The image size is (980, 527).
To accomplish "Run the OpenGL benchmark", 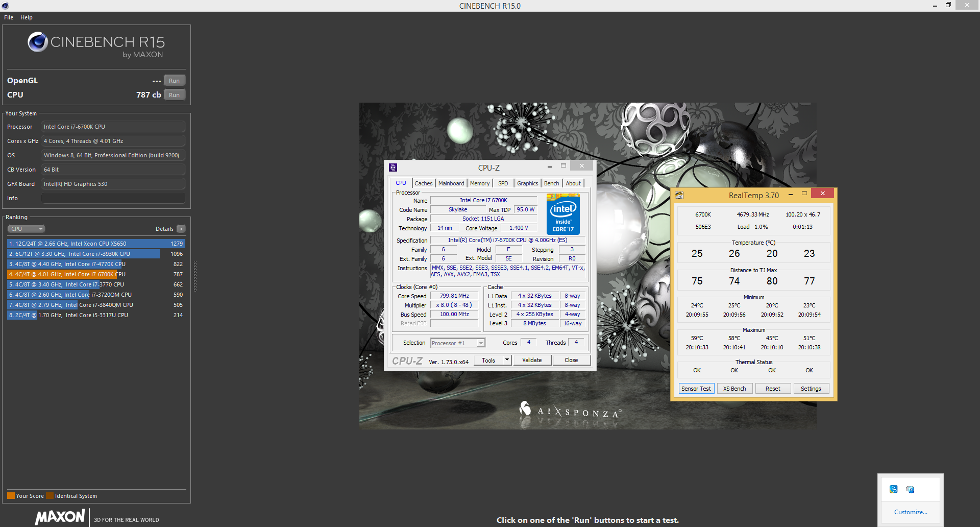I will click(x=175, y=81).
